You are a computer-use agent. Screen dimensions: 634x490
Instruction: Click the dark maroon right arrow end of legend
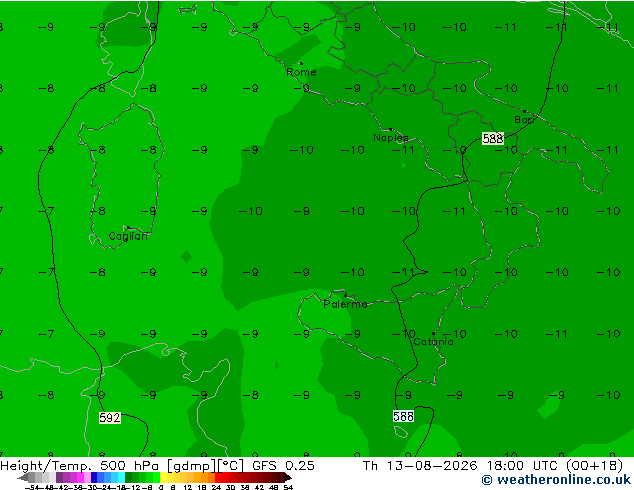tap(288, 477)
